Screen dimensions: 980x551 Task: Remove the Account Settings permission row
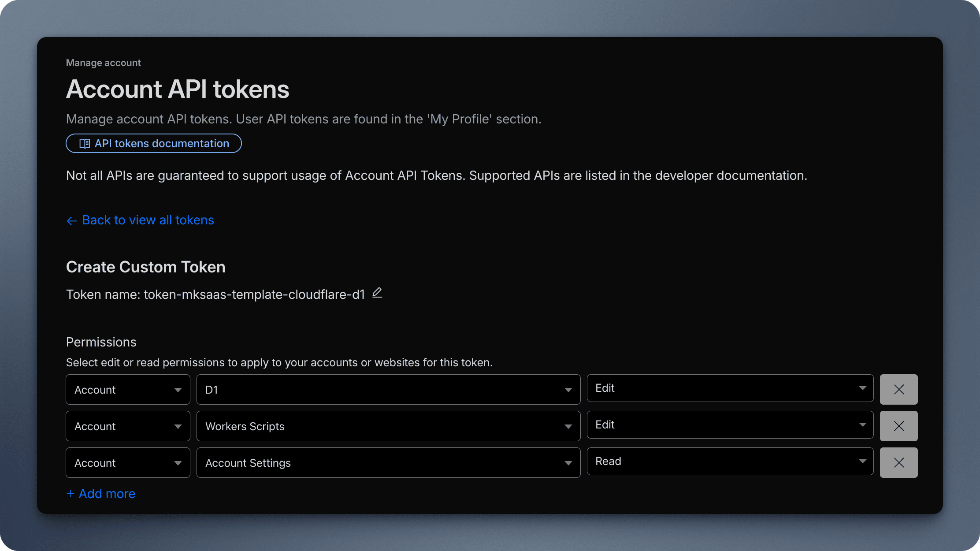point(898,462)
